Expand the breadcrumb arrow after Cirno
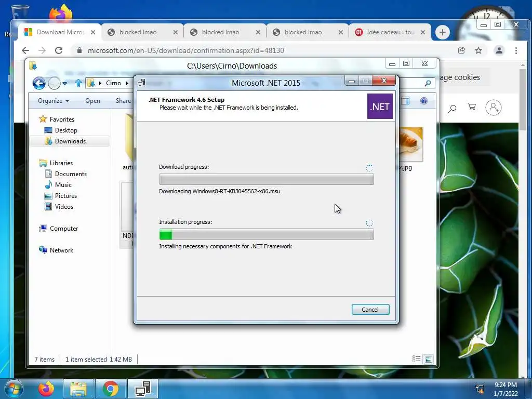Image resolution: width=532 pixels, height=399 pixels. tap(127, 83)
